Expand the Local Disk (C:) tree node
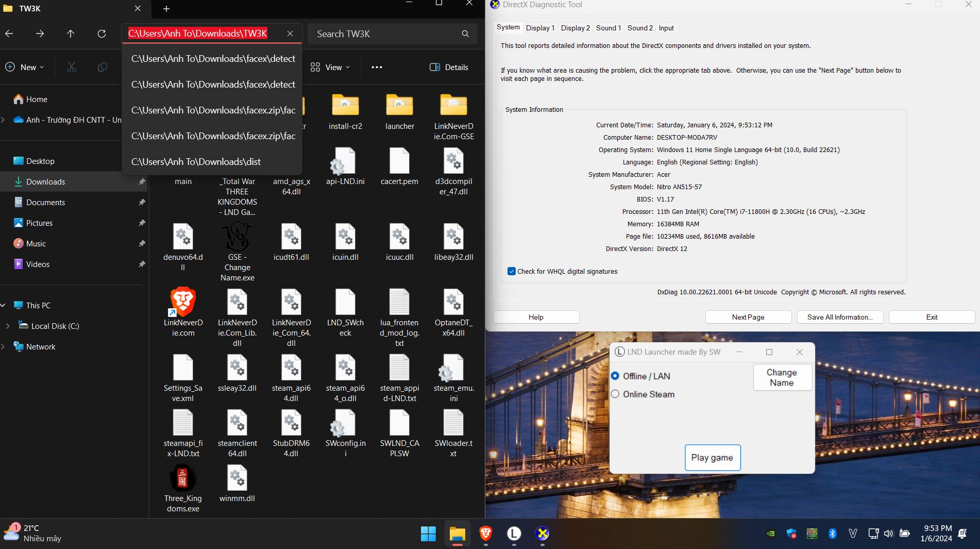 tap(7, 326)
